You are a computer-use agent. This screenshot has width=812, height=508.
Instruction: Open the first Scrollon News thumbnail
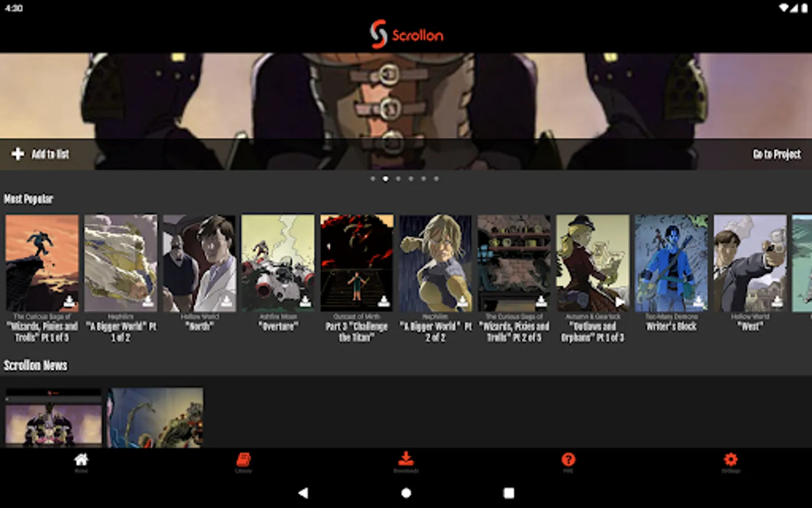[54, 418]
